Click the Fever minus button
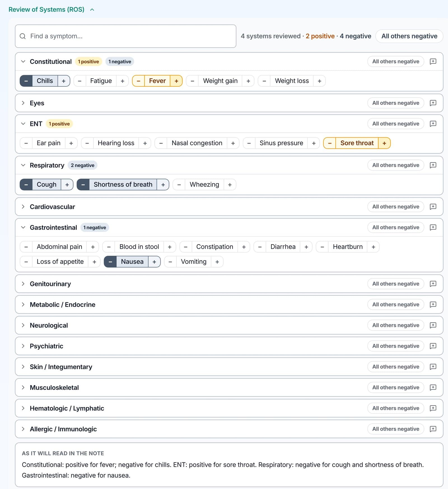 click(x=138, y=81)
